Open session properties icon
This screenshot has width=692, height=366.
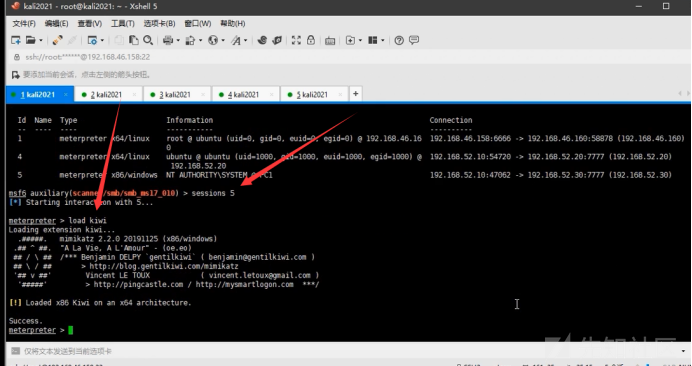coord(92,41)
